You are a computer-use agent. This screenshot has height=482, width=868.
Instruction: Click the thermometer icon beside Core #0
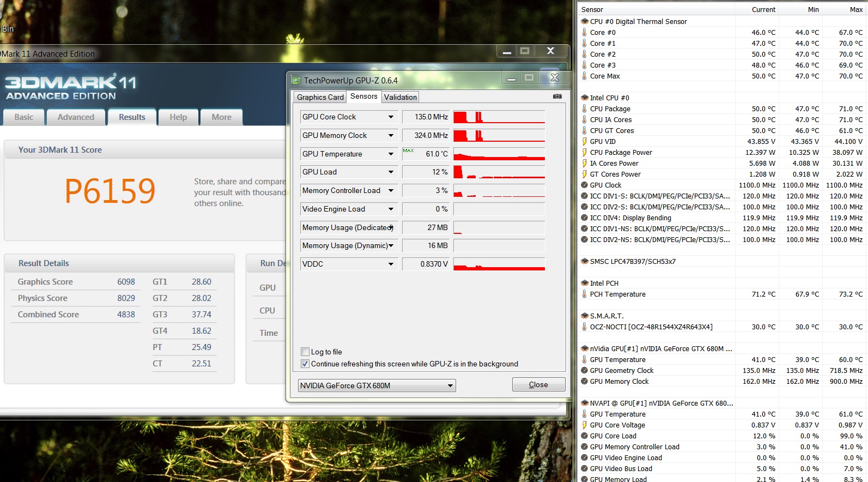pos(585,32)
